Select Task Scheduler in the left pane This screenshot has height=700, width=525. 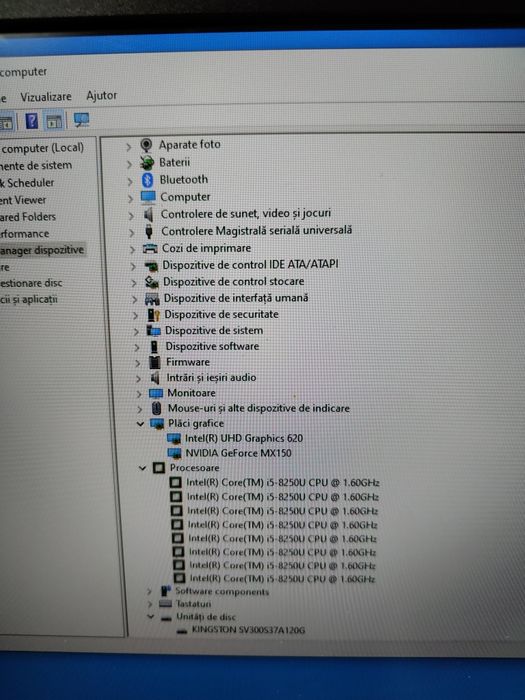pos(27,183)
